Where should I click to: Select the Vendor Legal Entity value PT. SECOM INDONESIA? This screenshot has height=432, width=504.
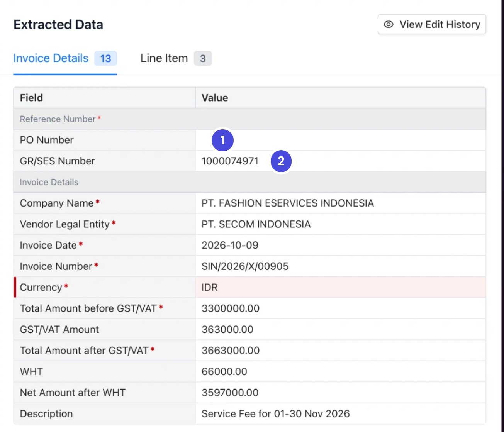[x=256, y=224]
